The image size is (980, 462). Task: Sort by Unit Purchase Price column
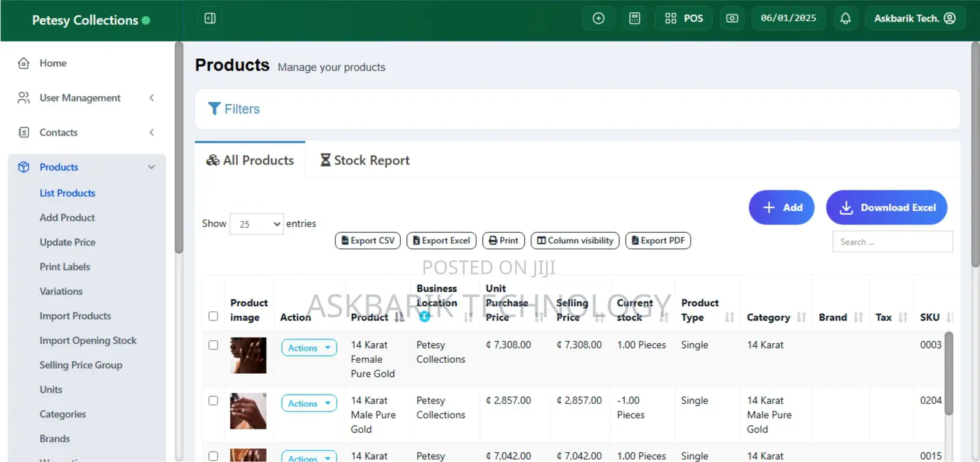point(539,317)
